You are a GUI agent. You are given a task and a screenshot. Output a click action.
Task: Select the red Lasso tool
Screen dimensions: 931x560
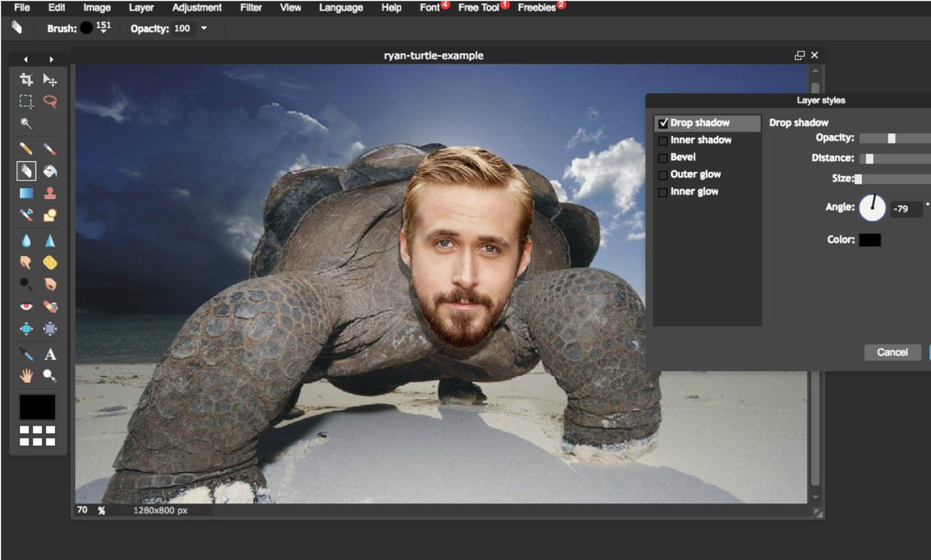(x=50, y=101)
